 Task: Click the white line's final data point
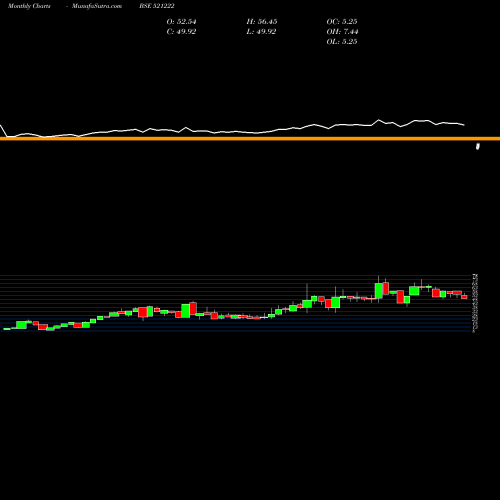click(464, 125)
